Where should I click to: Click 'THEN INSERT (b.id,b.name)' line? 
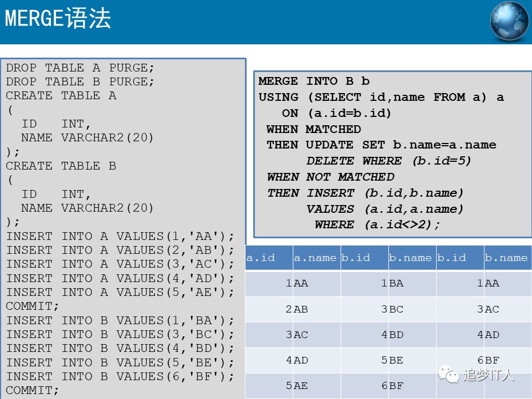(x=365, y=193)
